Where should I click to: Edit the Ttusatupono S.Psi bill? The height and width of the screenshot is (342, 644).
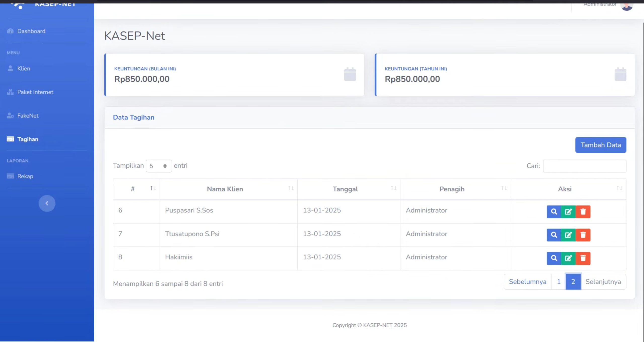[x=568, y=235]
